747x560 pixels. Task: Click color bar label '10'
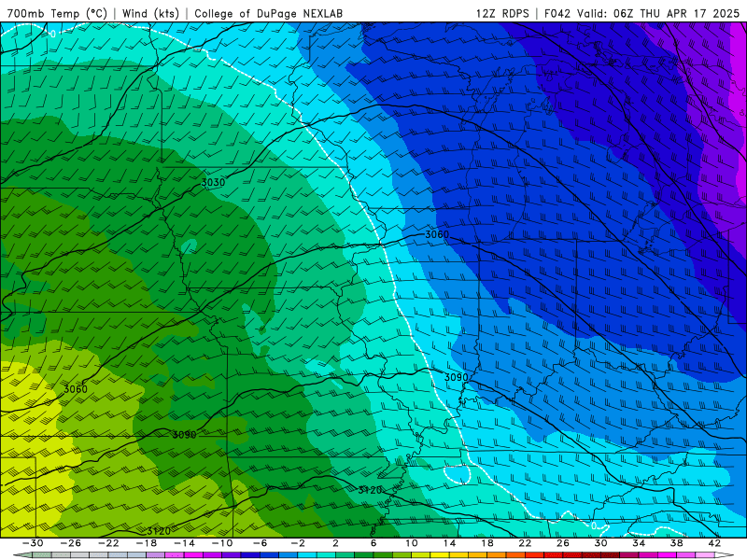[x=412, y=543]
